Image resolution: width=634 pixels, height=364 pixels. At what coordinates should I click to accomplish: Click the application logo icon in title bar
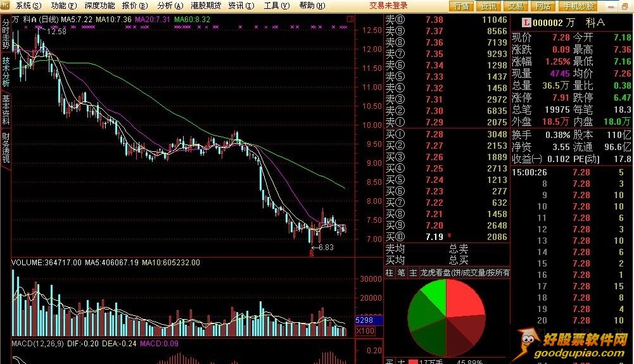click(x=6, y=5)
